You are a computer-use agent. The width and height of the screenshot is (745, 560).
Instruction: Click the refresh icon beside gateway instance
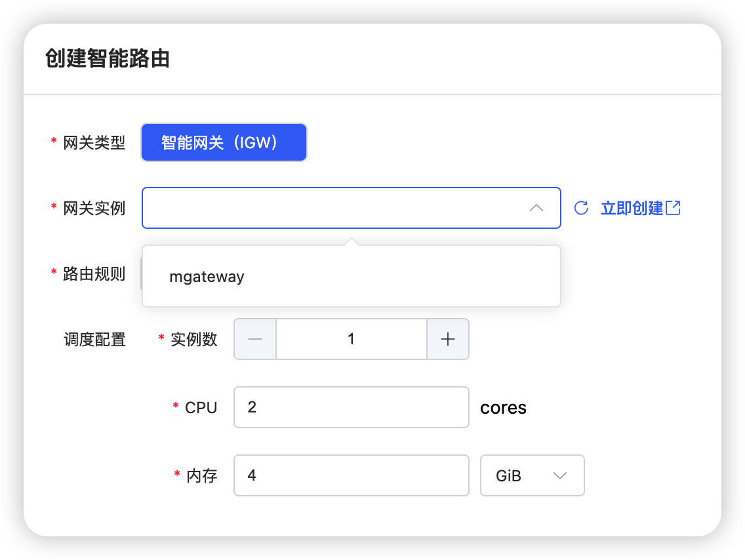(581, 209)
